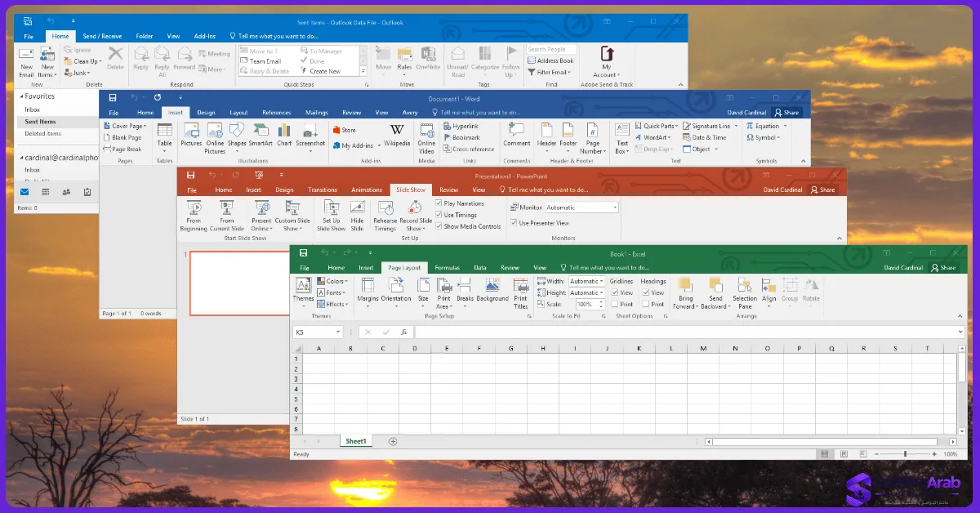Click New Email in the Outlook ribbon

pyautogui.click(x=26, y=61)
